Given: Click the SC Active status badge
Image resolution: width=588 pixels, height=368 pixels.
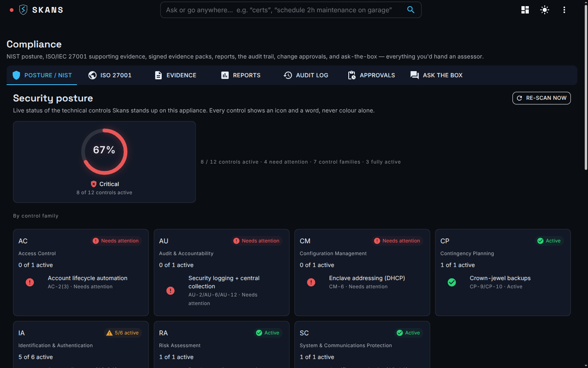Looking at the screenshot, I should [408, 333].
